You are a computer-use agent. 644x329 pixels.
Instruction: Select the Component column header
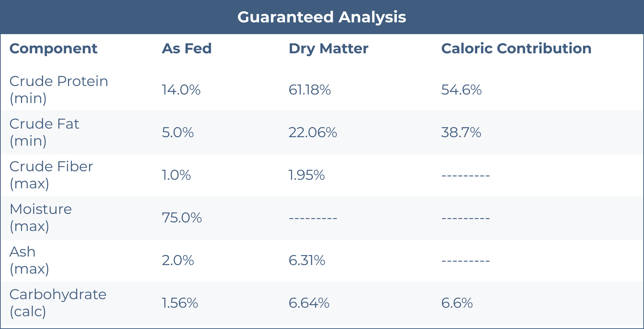[53, 49]
